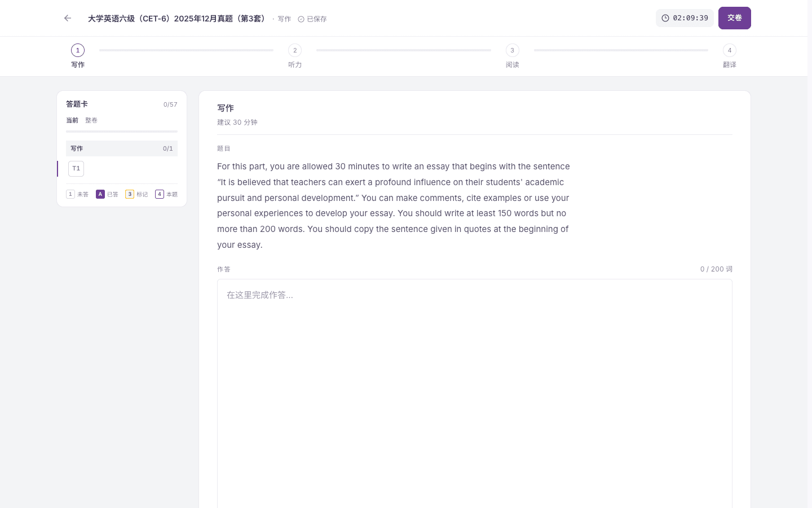The height and width of the screenshot is (508, 812).
Task: Click the clock icon in the timer
Action: tap(665, 18)
